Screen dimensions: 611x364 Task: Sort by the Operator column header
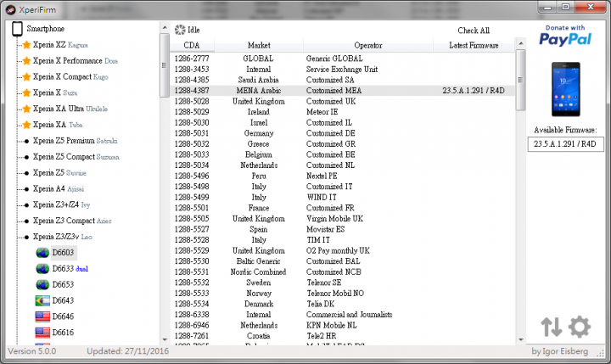368,45
